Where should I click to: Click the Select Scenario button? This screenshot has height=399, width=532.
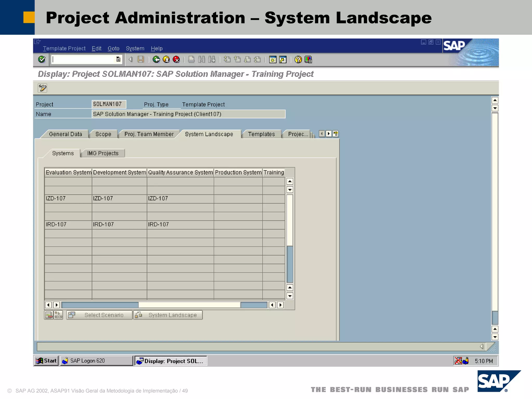[99, 315]
